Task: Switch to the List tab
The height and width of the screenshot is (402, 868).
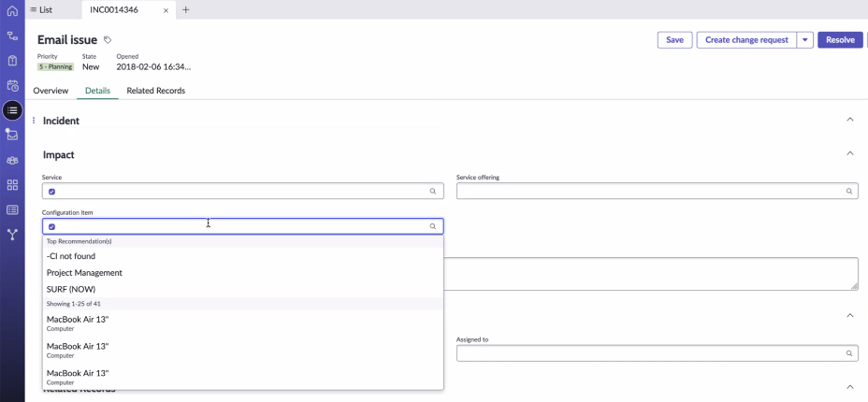Action: point(41,9)
